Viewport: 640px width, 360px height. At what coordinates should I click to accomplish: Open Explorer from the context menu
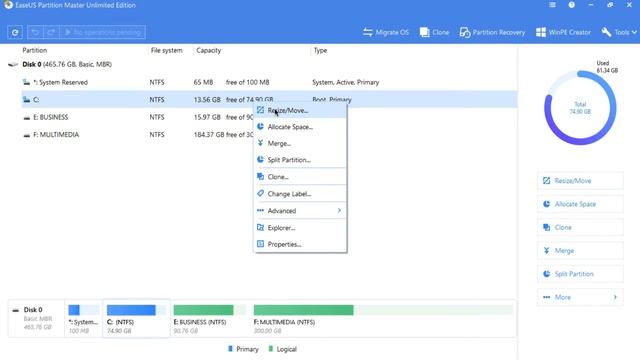(x=300, y=228)
